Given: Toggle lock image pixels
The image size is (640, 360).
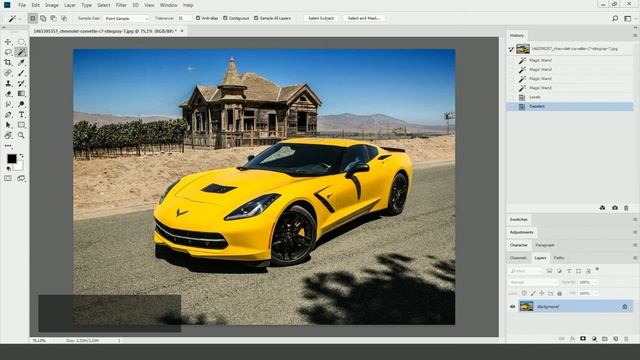Looking at the screenshot, I should pyautogui.click(x=533, y=293).
